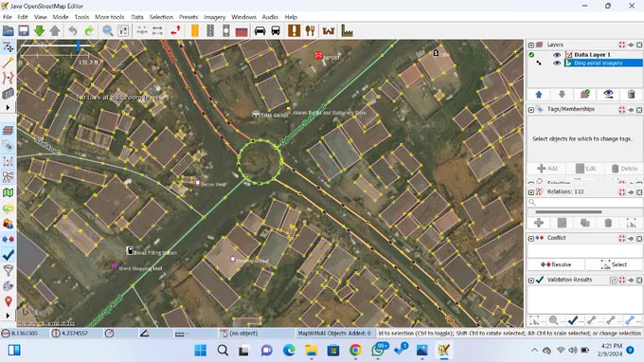644x362 pixels.
Task: Click the map zoom slider handle
Action: point(78,46)
